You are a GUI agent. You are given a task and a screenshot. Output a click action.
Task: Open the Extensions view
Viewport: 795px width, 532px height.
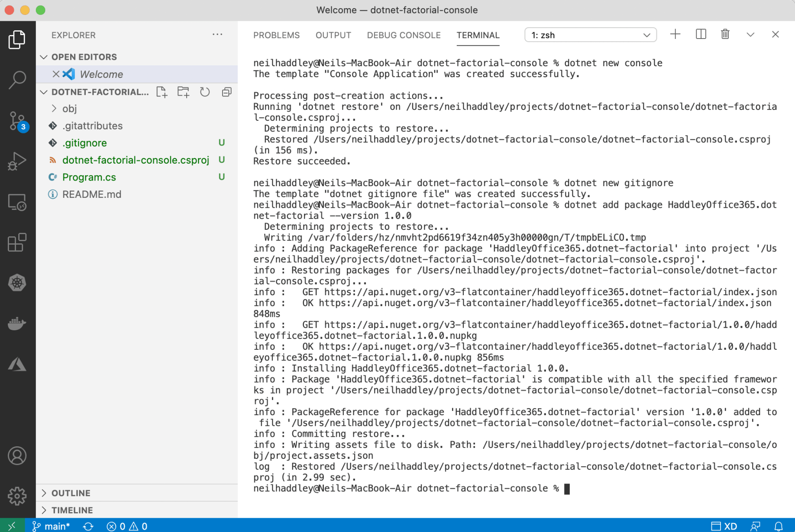coord(17,242)
